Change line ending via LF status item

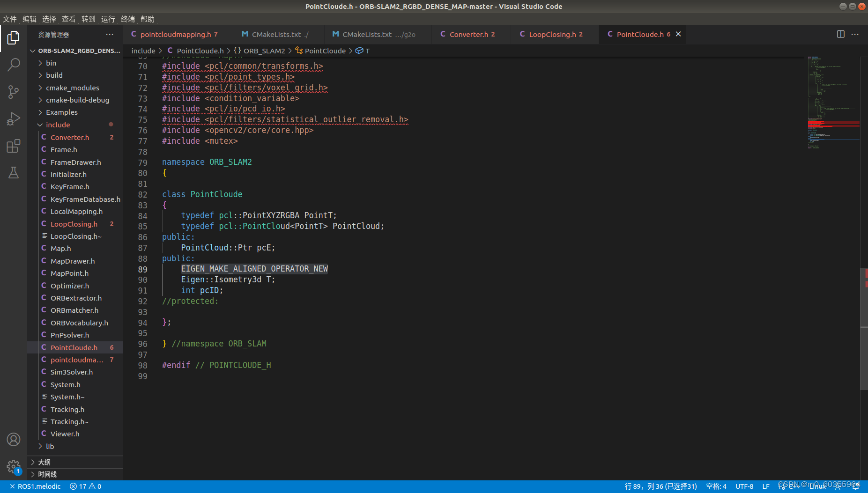pyautogui.click(x=766, y=486)
